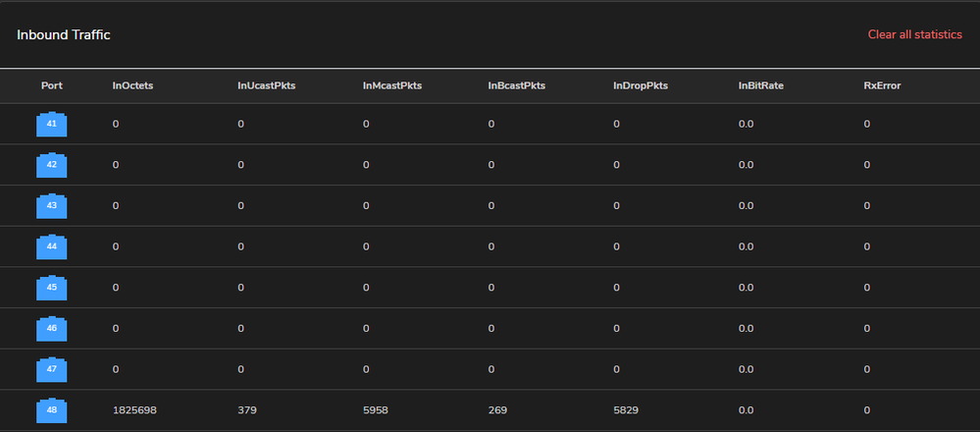The height and width of the screenshot is (432, 980).
Task: Select the InBitRate column header
Action: coord(761,85)
